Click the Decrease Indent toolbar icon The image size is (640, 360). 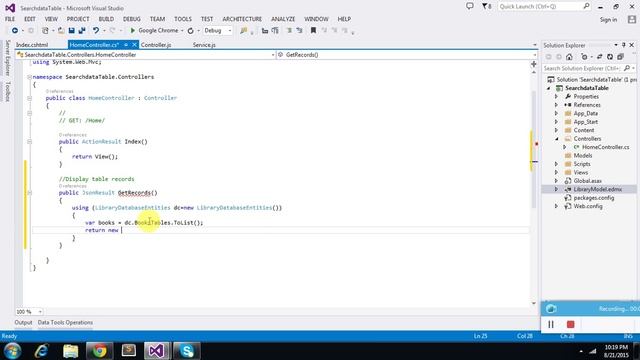coord(289,31)
